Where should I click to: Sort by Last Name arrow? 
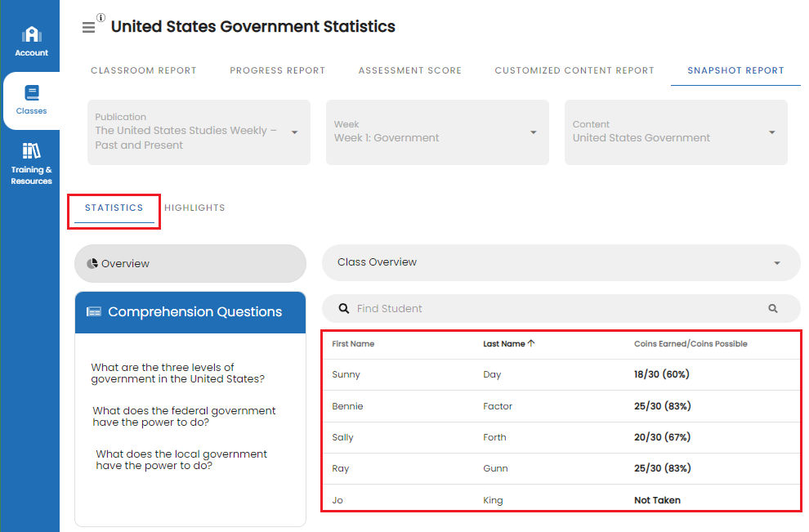point(531,344)
